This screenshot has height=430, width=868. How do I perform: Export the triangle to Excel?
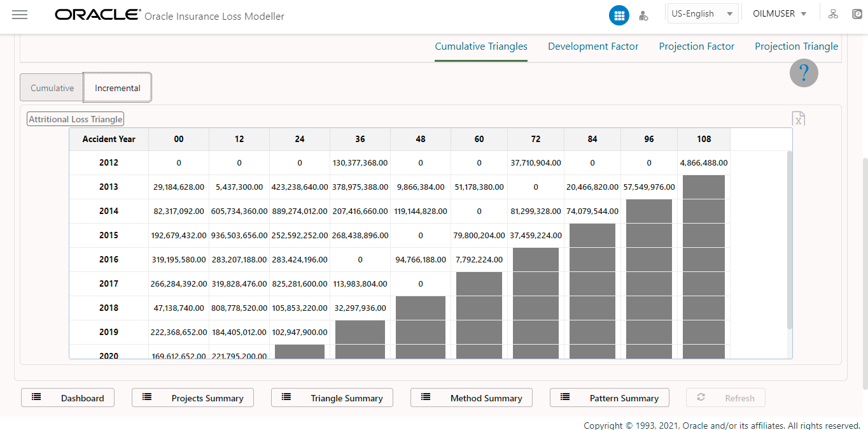point(799,118)
